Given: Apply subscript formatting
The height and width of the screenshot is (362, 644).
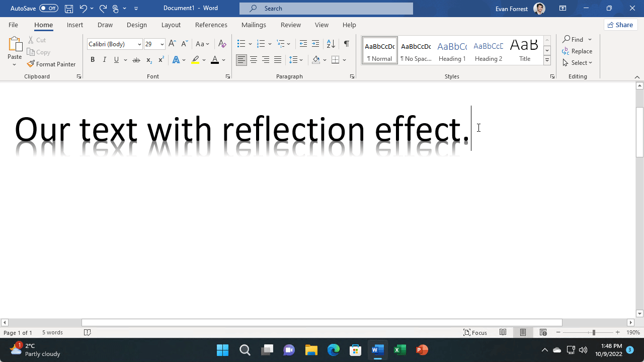Looking at the screenshot, I should click(148, 60).
